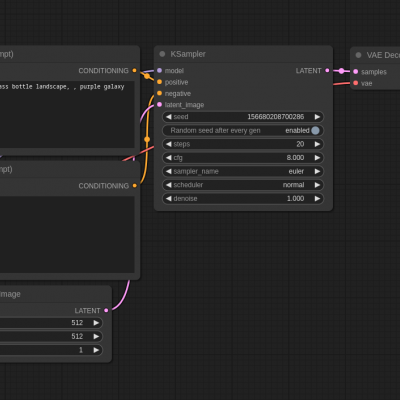Collapse the KSampler node using its gray dot
Image resolution: width=400 pixels, height=400 pixels.
162,54
